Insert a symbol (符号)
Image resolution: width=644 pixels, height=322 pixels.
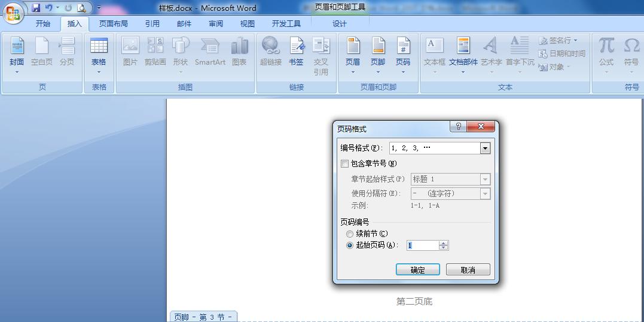click(x=631, y=56)
